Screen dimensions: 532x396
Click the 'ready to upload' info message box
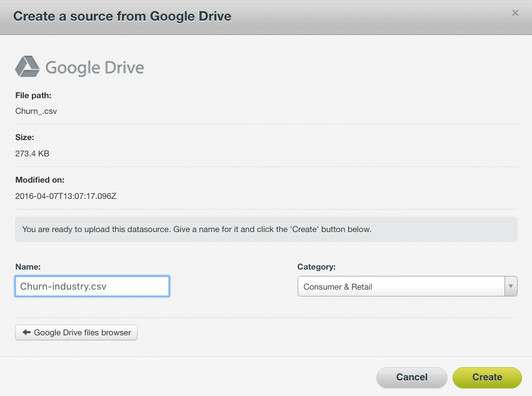click(266, 229)
